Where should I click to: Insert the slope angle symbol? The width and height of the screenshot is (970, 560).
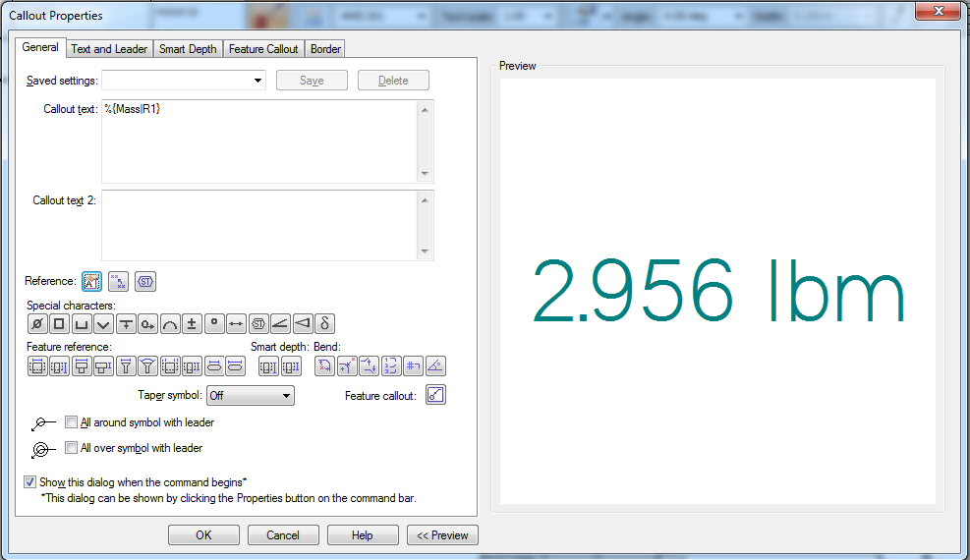[280, 323]
